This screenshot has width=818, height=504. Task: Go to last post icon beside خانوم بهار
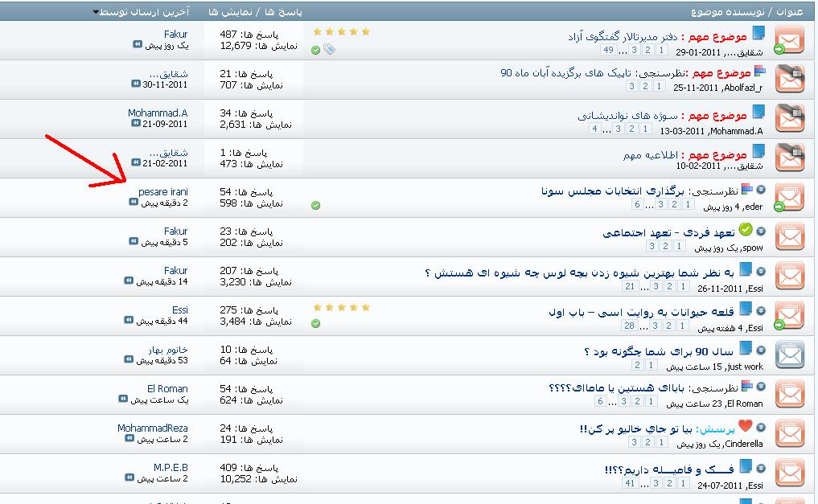pos(129,359)
